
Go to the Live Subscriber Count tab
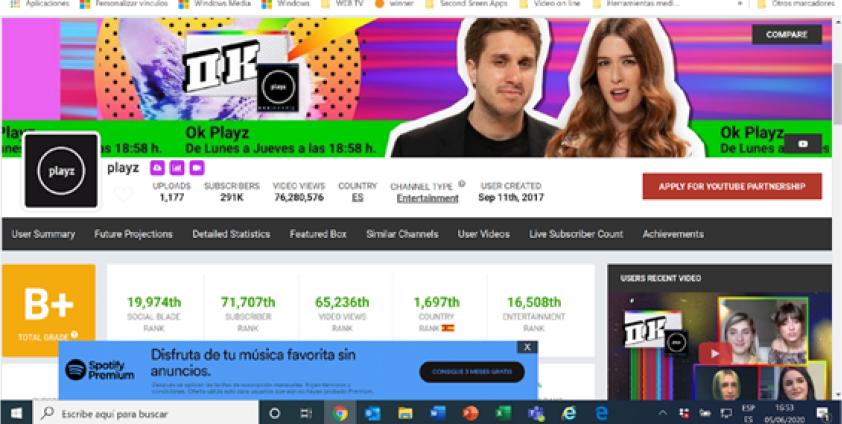575,234
